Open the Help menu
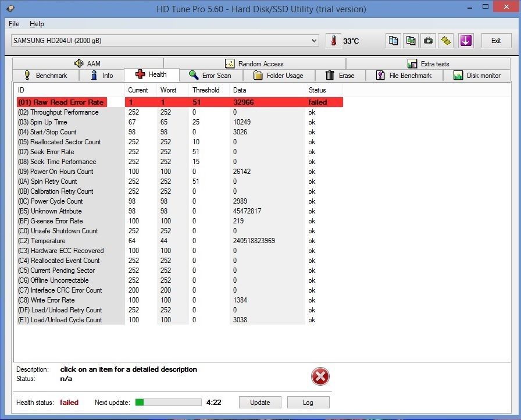 [x=37, y=24]
